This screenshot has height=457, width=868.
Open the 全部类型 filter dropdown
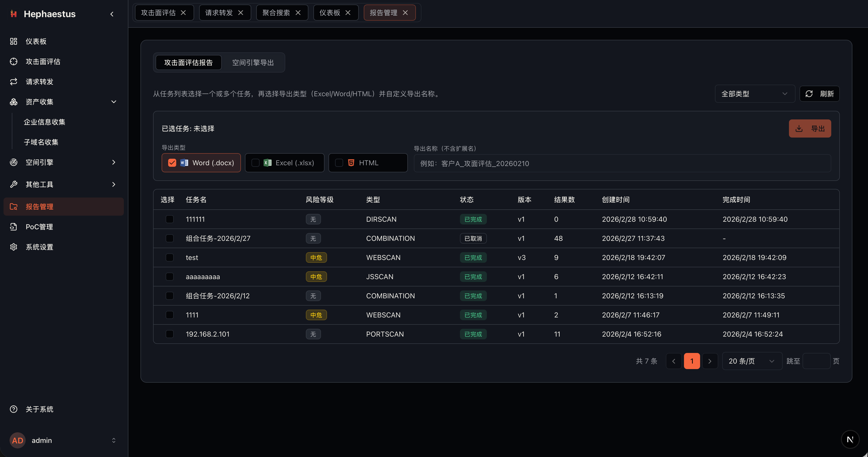pos(754,94)
